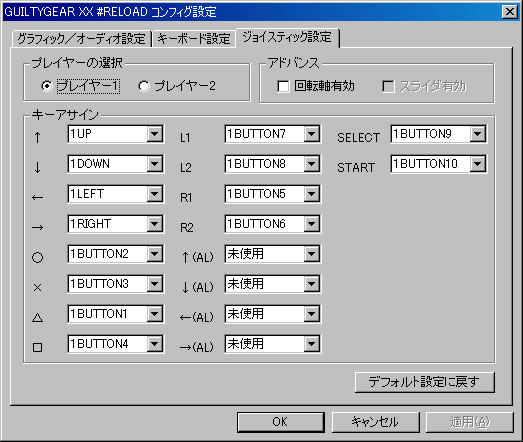The width and height of the screenshot is (523, 442).
Task: Enable 回転軸有効 checkbox
Action: click(x=316, y=86)
